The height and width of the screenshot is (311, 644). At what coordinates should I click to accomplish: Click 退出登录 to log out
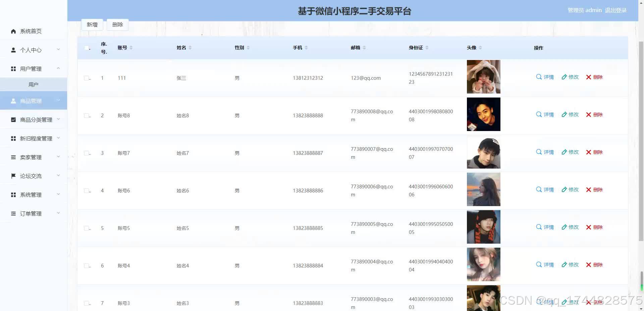616,10
